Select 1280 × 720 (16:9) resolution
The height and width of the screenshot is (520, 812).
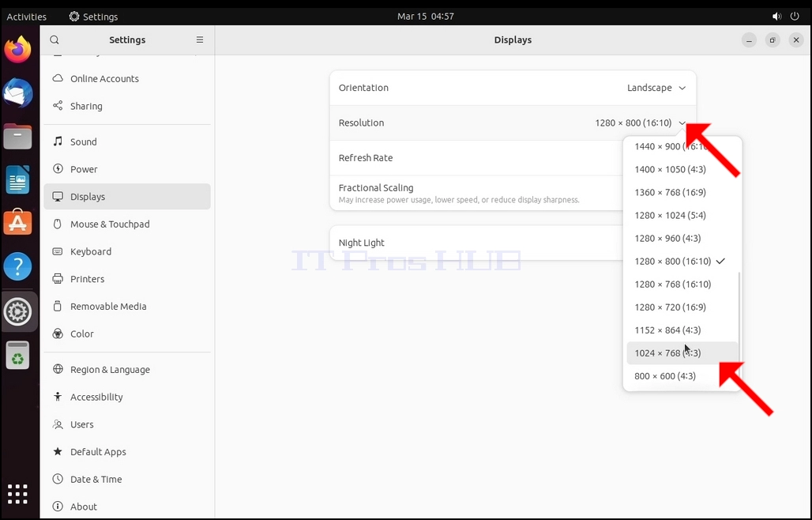682,307
